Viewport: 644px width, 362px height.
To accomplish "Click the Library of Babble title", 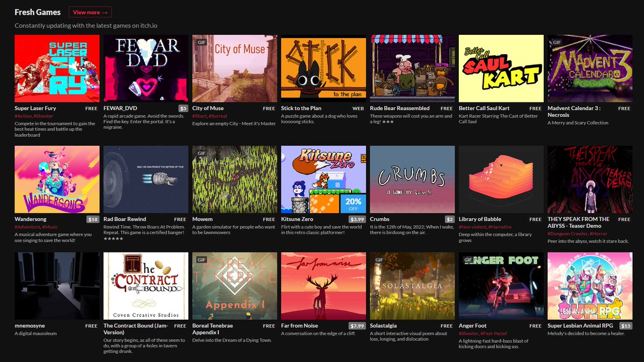I will [480, 219].
